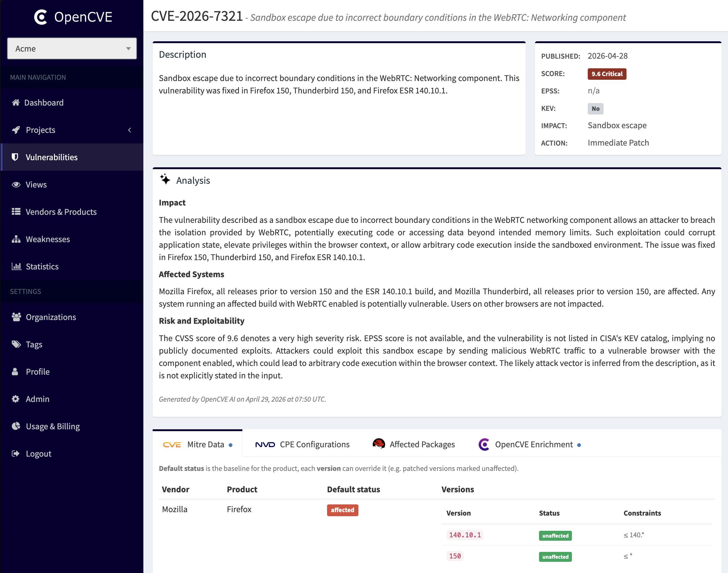Click the Logout link
The height and width of the screenshot is (573, 728).
[x=72, y=453]
